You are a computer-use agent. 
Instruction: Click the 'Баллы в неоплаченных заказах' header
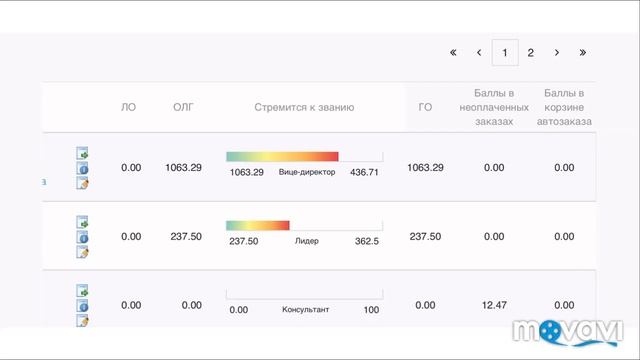point(494,107)
